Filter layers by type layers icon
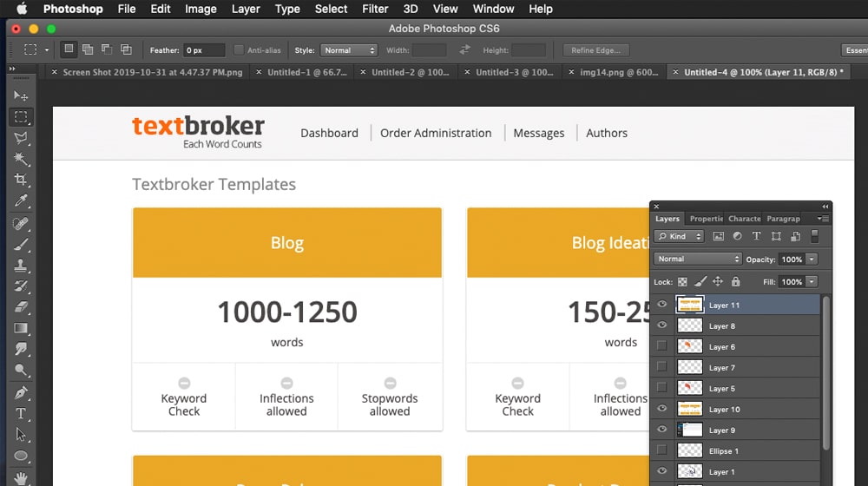 756,236
